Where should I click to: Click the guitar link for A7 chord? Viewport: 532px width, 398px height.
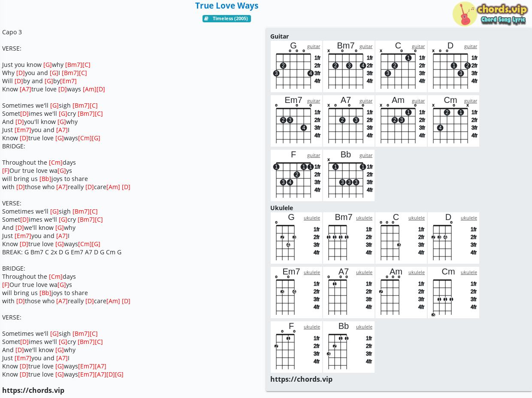point(366,101)
